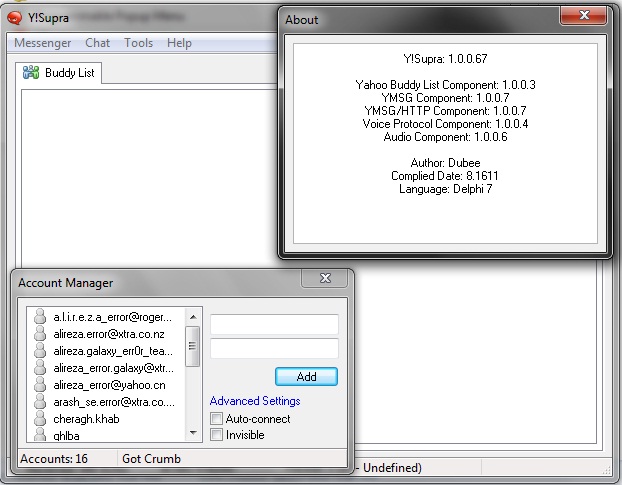622x485 pixels.
Task: Close the Account Manager window
Action: pyautogui.click(x=325, y=278)
